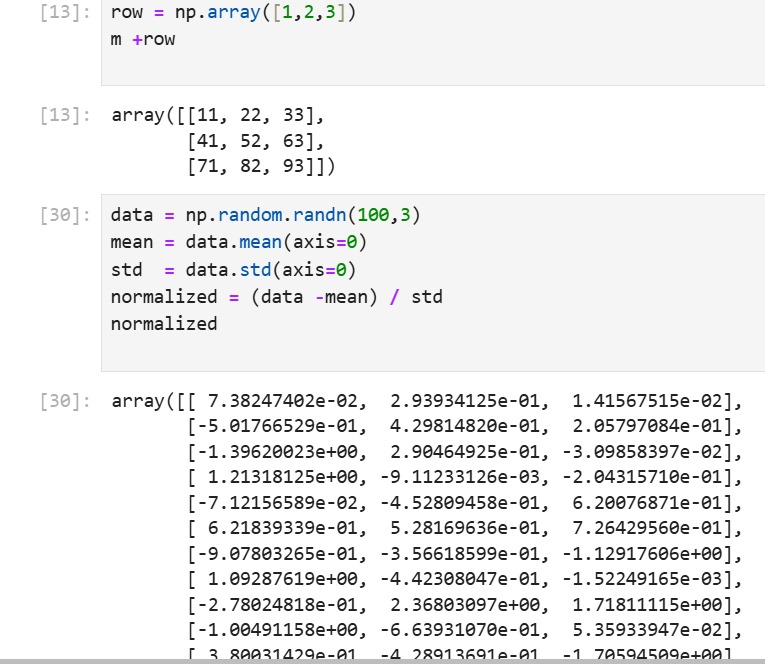Select output prompt [30] beside normalized array
The image size is (765, 664).
coord(65,402)
